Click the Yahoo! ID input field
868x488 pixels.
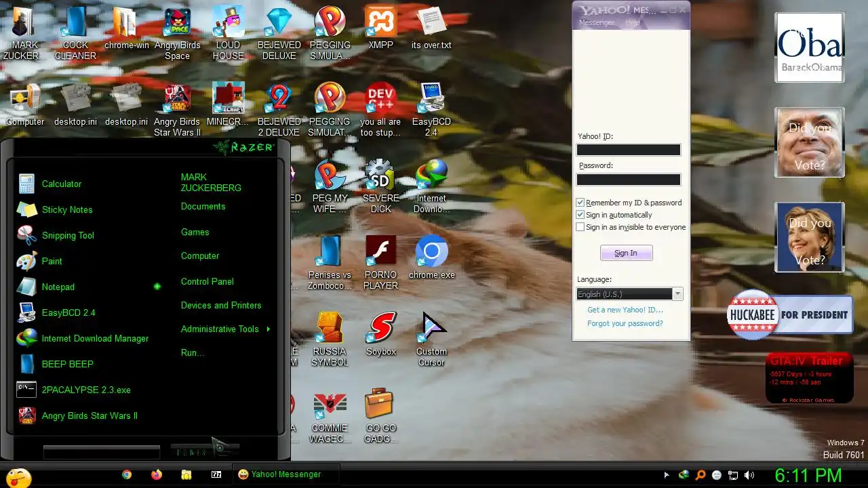[x=629, y=150]
